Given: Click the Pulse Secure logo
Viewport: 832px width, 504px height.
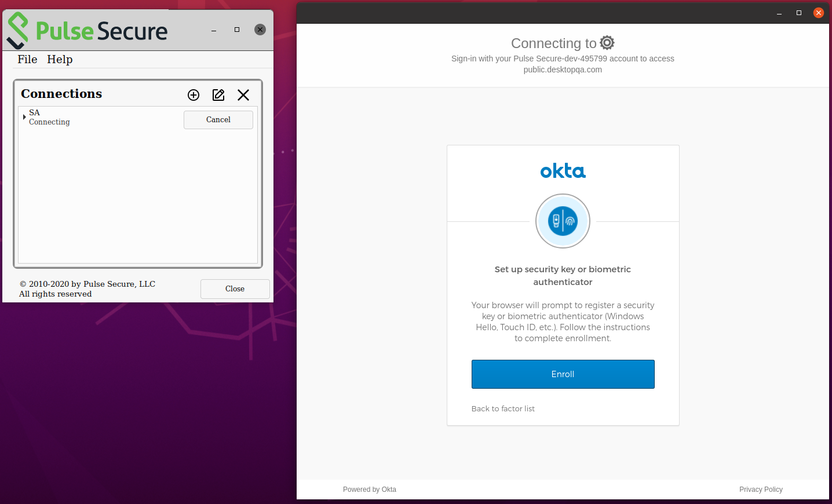Looking at the screenshot, I should pos(87,31).
